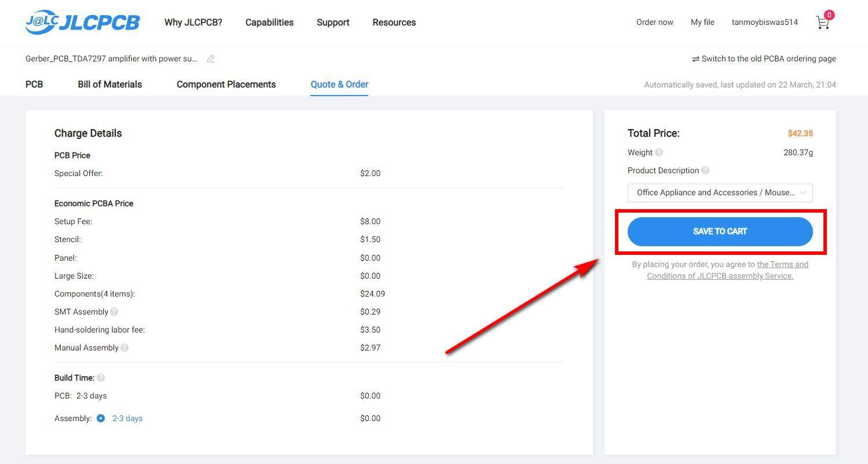Open the Why JLCPCB? menu
Image resolution: width=868 pixels, height=464 pixels.
(x=193, y=22)
